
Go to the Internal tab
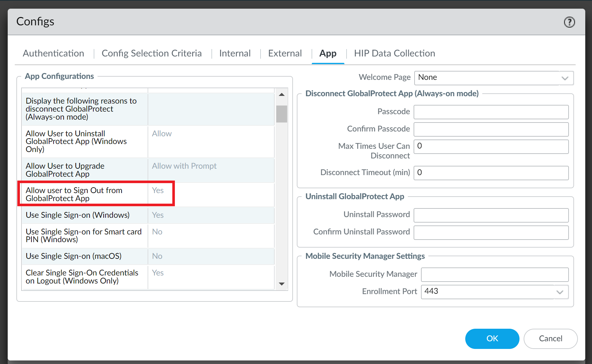tap(235, 53)
